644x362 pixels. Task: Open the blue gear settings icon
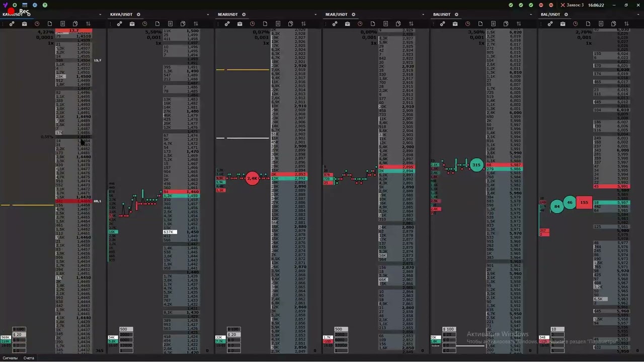coord(35,5)
